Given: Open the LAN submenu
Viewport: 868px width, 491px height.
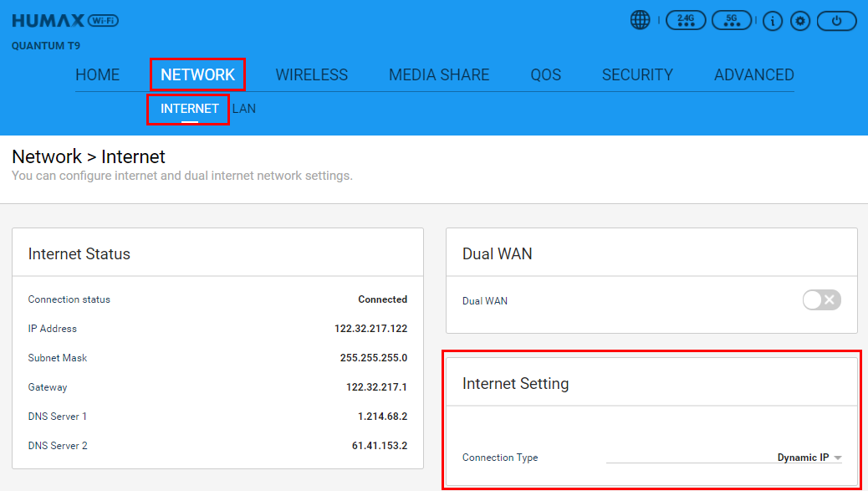Looking at the screenshot, I should tap(244, 109).
